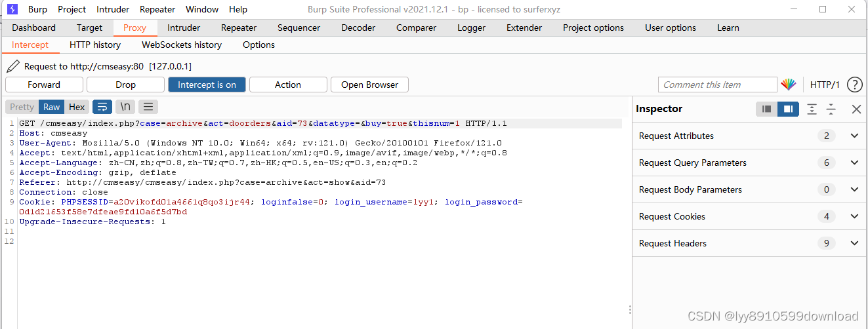The width and height of the screenshot is (868, 329).
Task: Open the editor hamburger options menu
Action: 148,107
